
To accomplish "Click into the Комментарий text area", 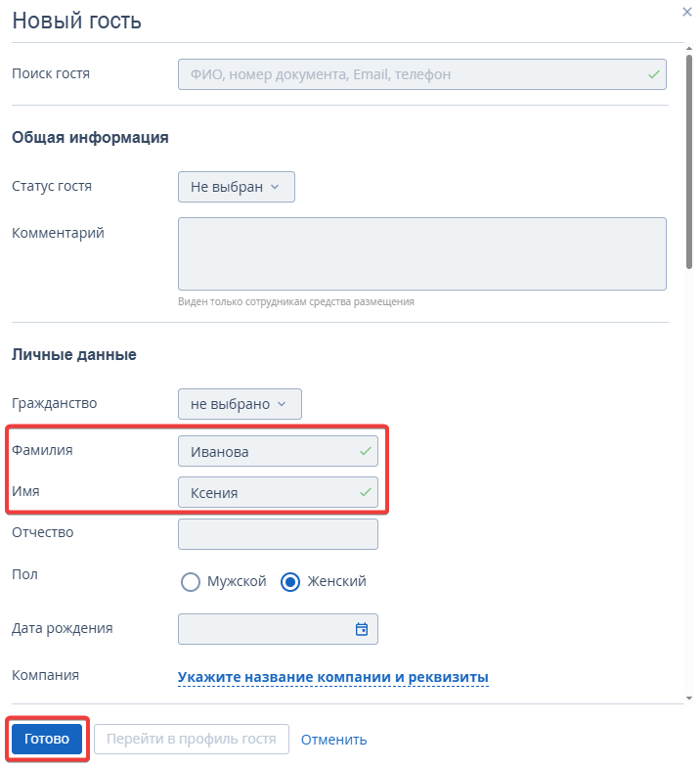I will pos(422,253).
